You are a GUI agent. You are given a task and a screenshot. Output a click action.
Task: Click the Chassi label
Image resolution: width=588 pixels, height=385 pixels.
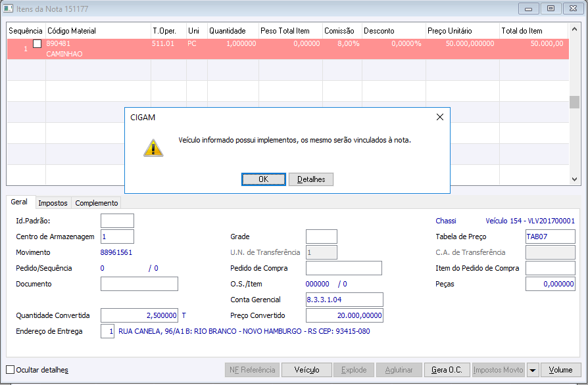point(446,221)
